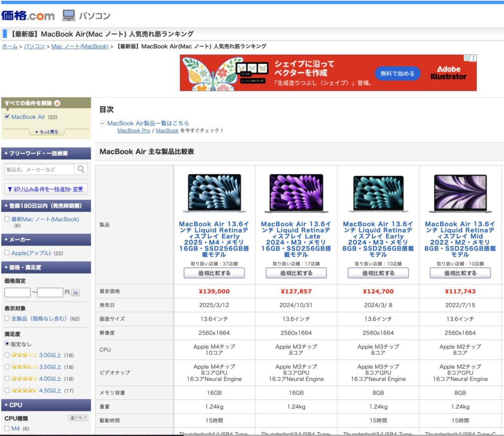Open the M2 MacBook Air product thumbnail

pos(460,193)
